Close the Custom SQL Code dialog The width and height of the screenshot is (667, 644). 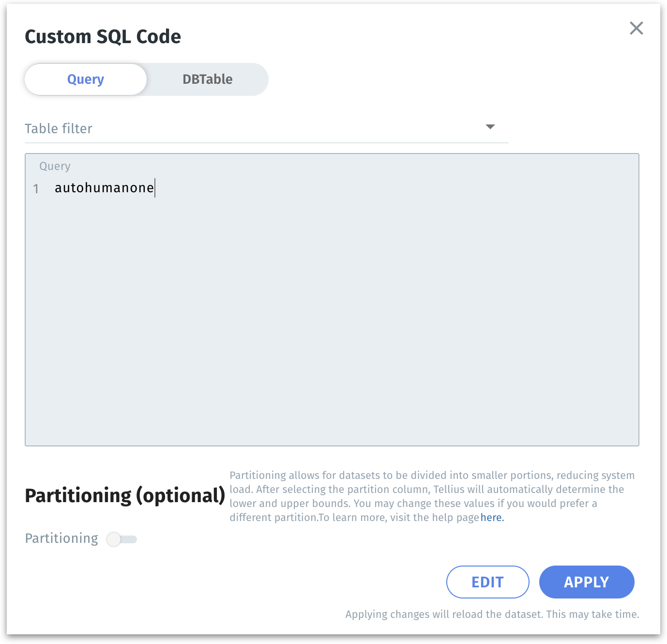pyautogui.click(x=636, y=28)
